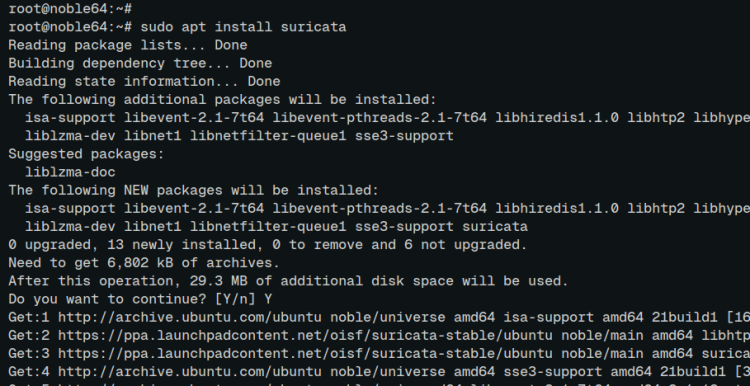Image resolution: width=750 pixels, height=386 pixels.
Task: Click the empty root@noble64 prompt line
Action: (x=70, y=9)
